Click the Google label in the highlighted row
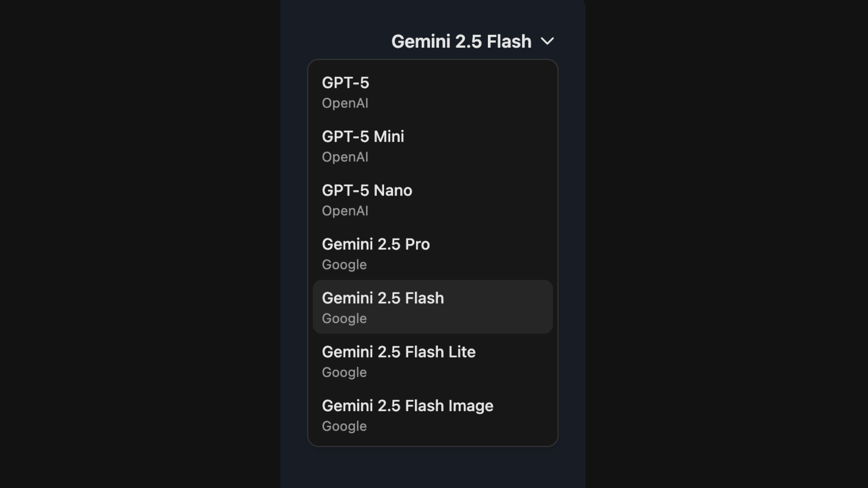Viewport: 868px width, 488px height. [x=344, y=319]
